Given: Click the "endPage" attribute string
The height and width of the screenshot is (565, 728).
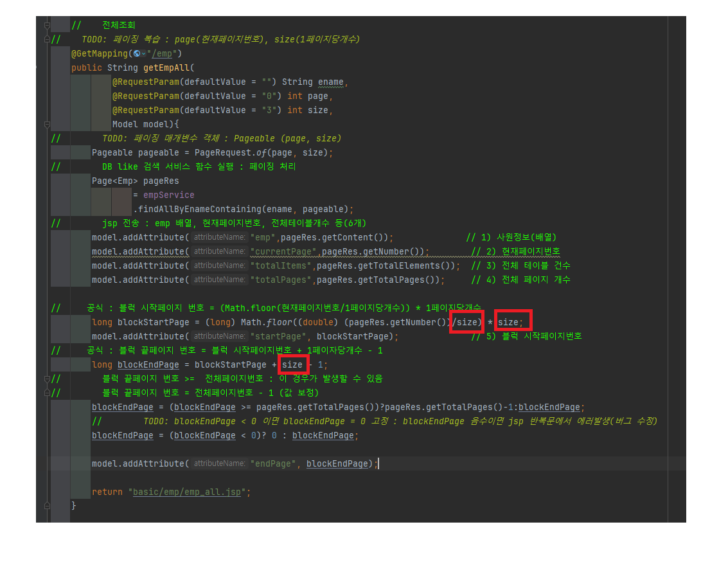Looking at the screenshot, I should [272, 463].
